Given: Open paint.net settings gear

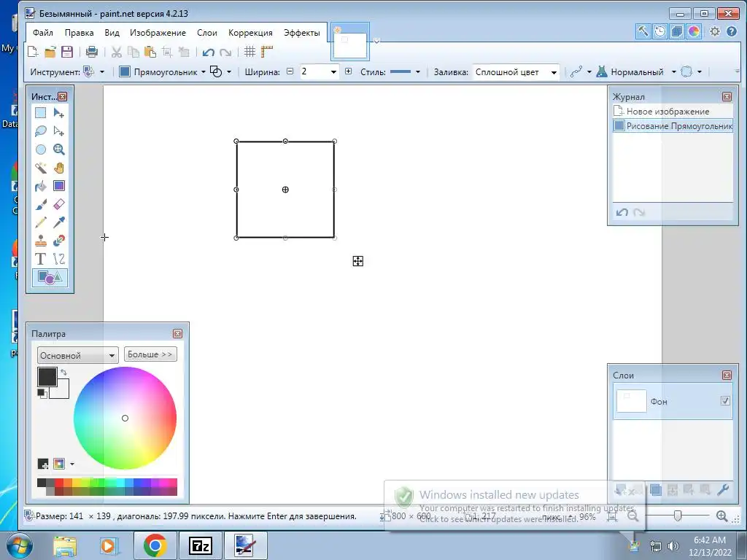Looking at the screenshot, I should pos(715,31).
